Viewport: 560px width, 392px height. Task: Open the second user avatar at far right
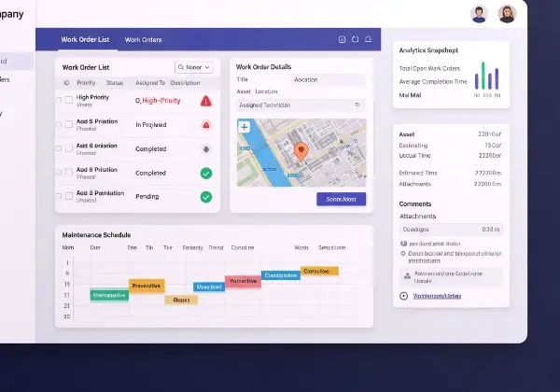507,14
